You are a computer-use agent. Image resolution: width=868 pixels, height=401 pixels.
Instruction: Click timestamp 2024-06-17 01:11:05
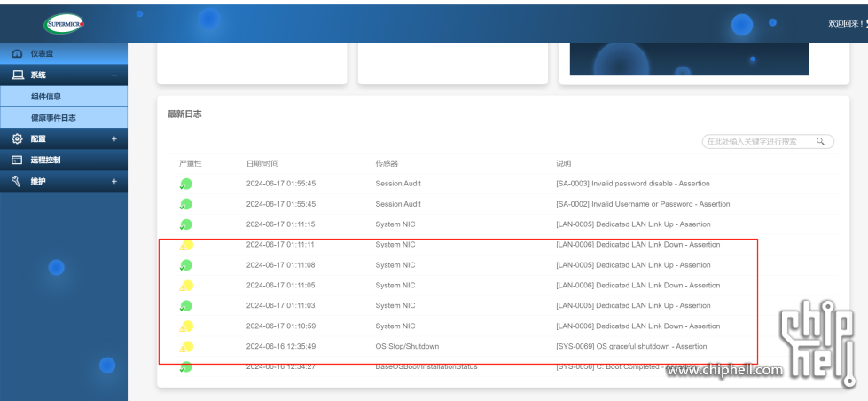pos(281,286)
